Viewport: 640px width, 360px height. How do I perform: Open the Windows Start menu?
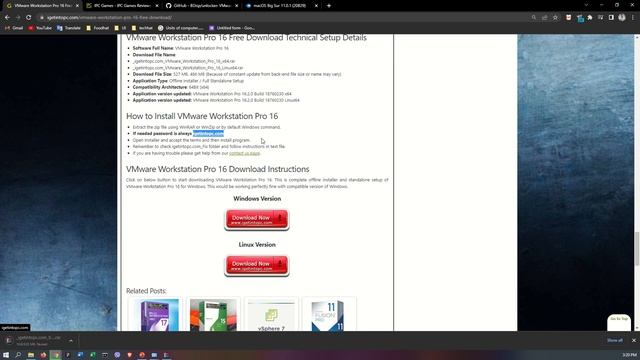[x=6, y=355]
